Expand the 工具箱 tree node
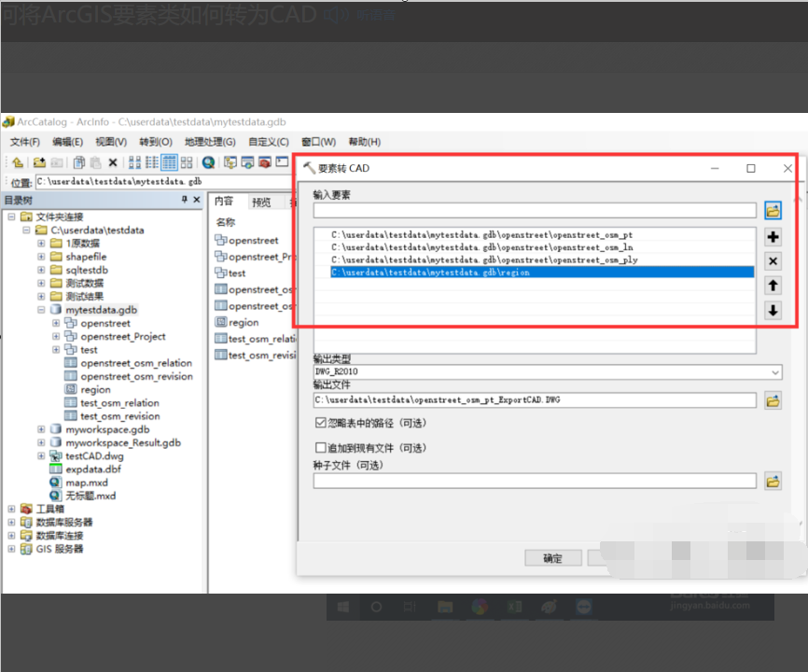 point(11,509)
